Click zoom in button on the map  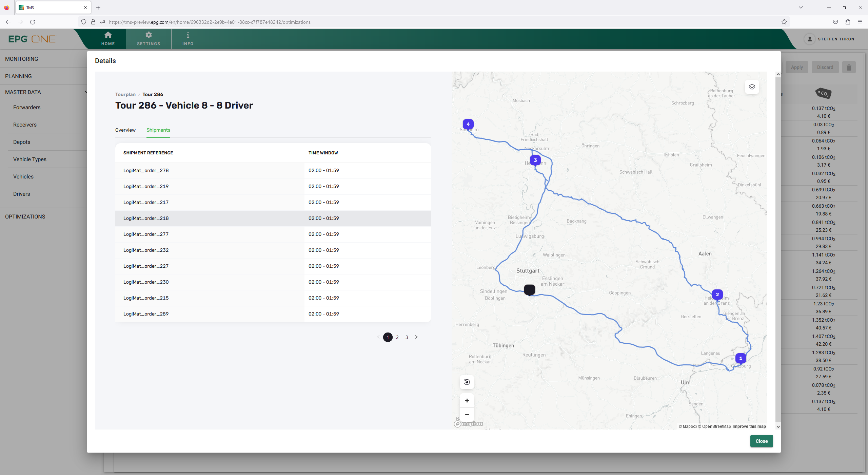coord(467,401)
